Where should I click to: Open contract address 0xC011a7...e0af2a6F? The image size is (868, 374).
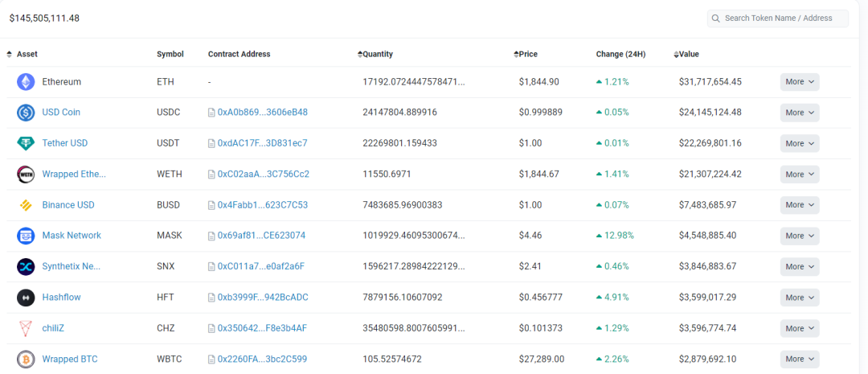(x=261, y=266)
